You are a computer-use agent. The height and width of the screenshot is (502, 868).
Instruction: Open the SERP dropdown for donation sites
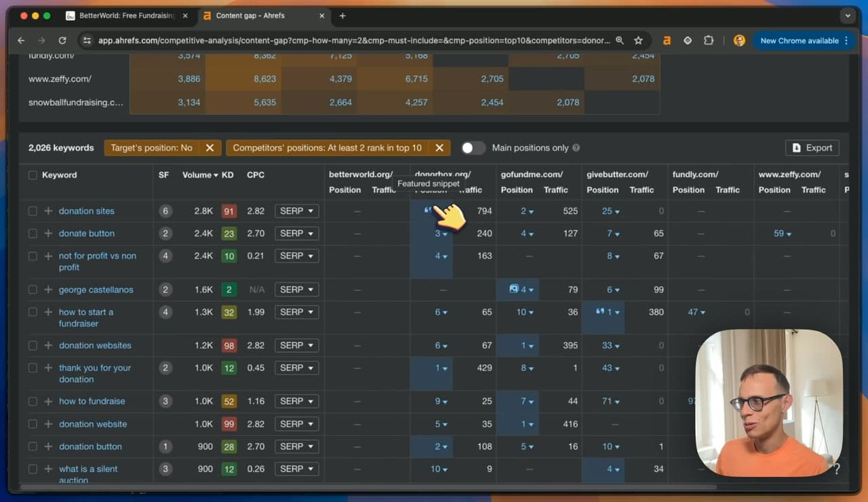coord(296,211)
